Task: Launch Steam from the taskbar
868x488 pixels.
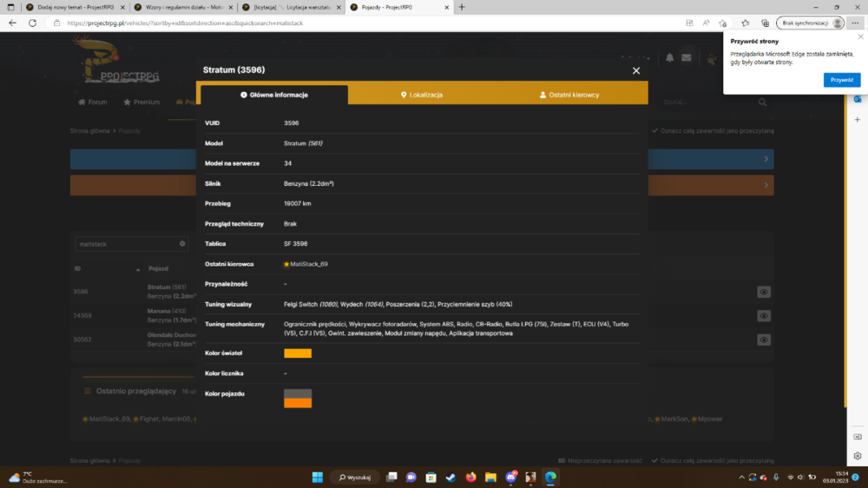Action: click(450, 477)
